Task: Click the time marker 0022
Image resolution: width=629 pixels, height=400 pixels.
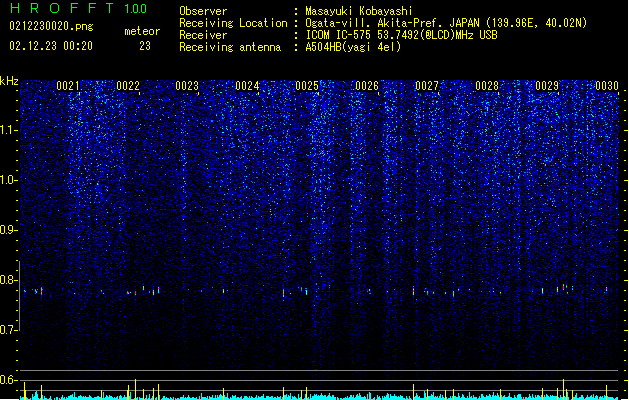Action: coord(128,86)
